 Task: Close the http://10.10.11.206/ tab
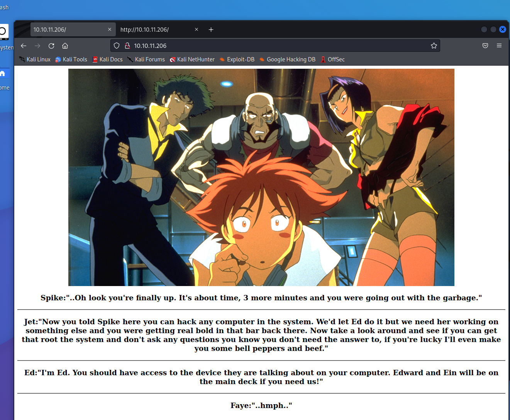(x=197, y=29)
